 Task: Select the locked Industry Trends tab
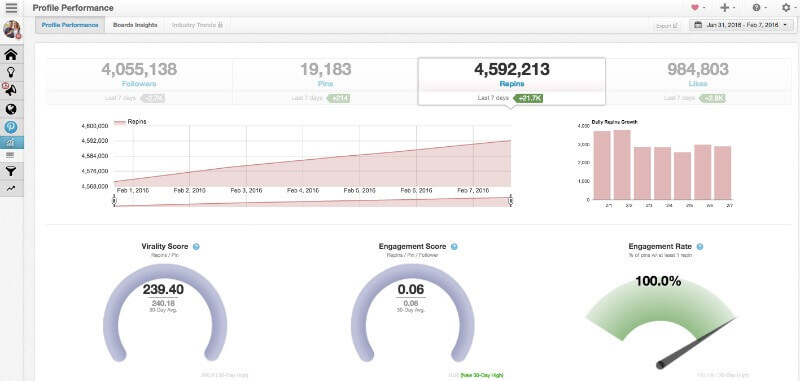coord(197,25)
